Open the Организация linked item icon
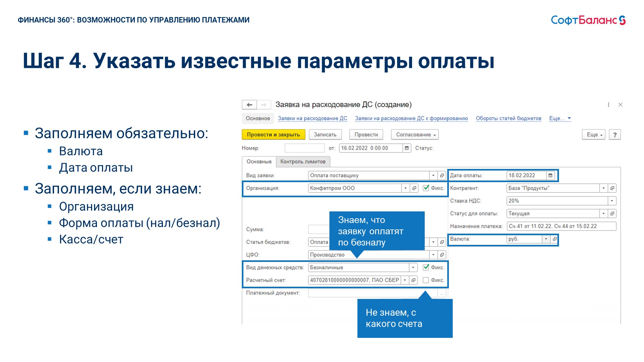This screenshot has height=362, width=644. 414,188
